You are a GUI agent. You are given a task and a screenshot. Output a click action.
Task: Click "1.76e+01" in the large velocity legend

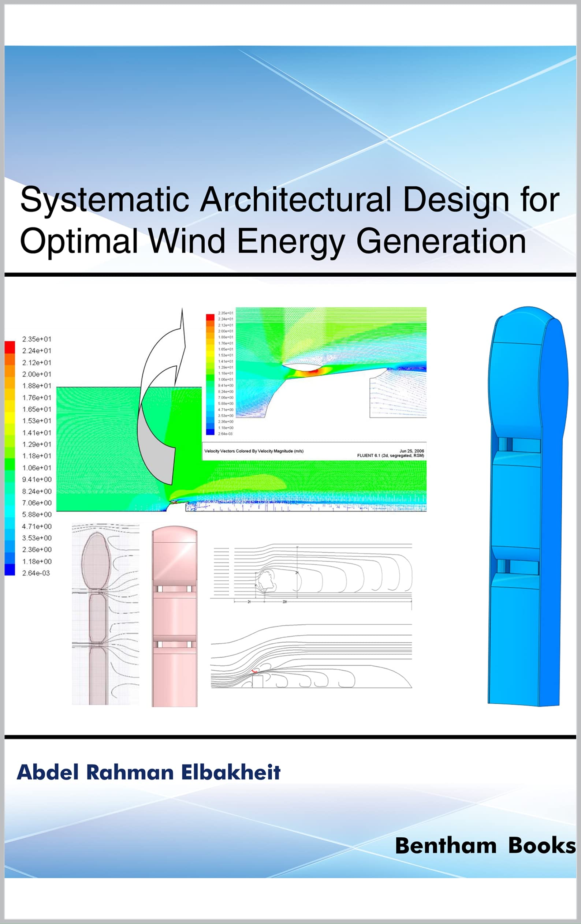(37, 397)
